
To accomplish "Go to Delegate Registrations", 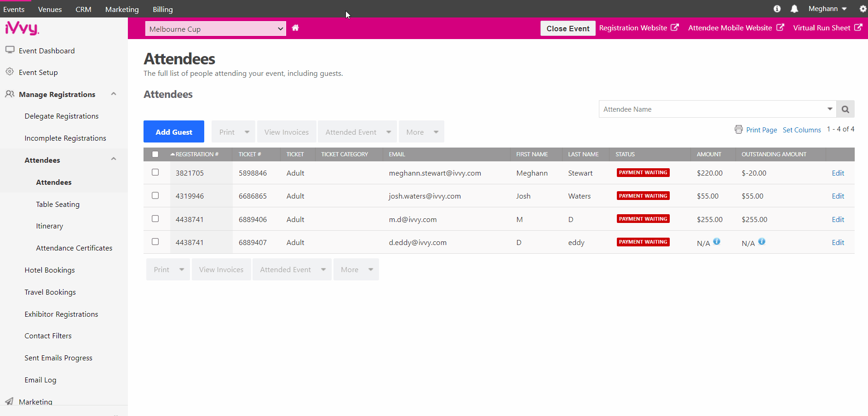I will click(62, 116).
